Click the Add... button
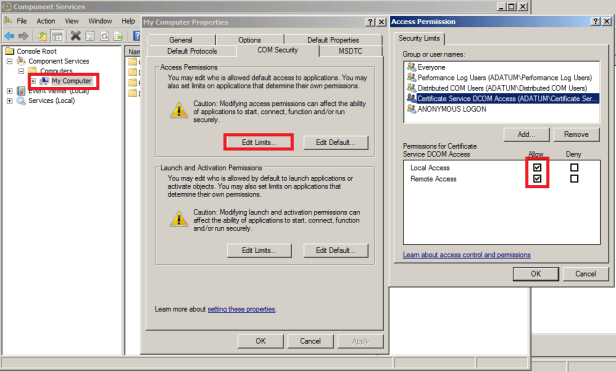 click(x=526, y=134)
